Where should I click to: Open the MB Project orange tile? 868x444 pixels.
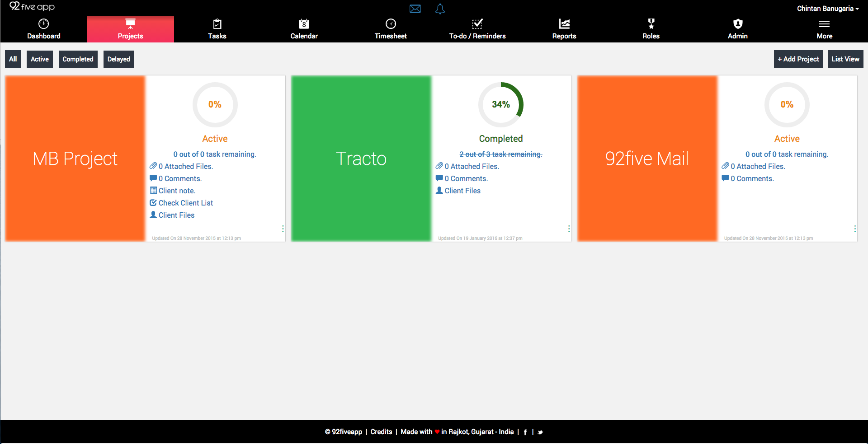(75, 159)
